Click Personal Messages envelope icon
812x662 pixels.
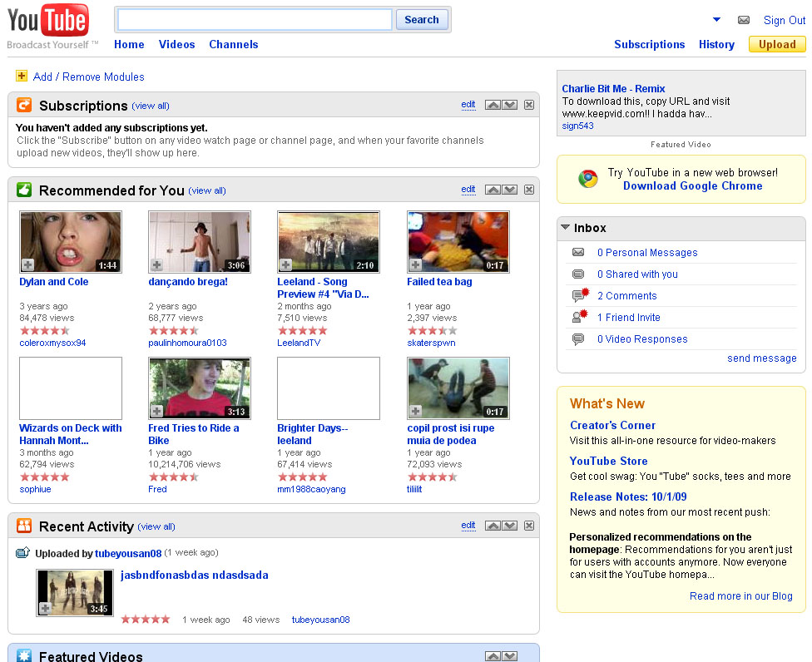(578, 252)
